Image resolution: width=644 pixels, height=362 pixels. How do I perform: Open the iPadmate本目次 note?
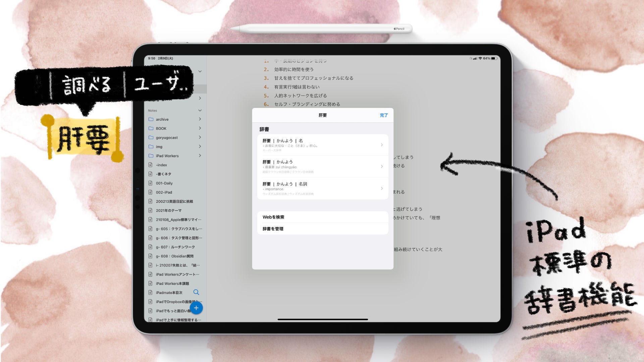pyautogui.click(x=169, y=293)
